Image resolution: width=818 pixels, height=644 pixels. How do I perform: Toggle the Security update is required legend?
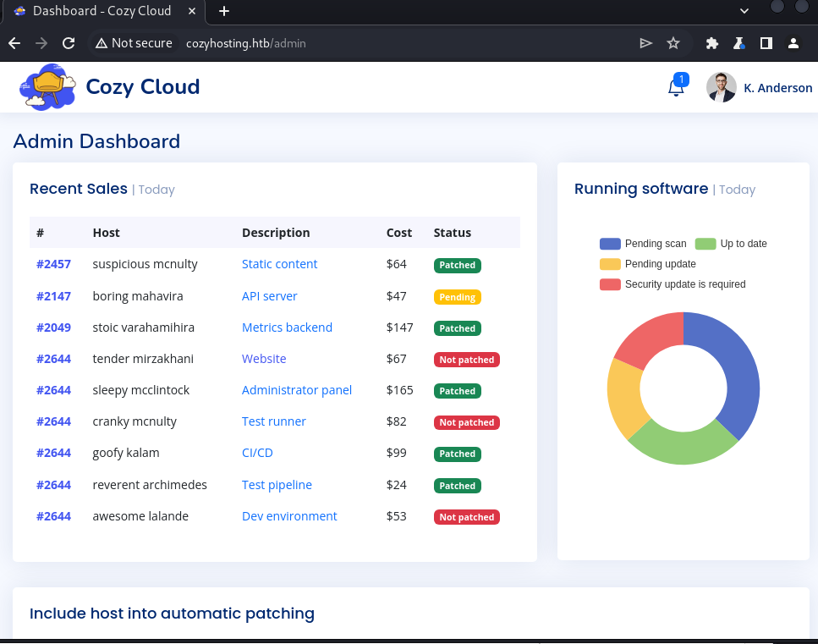(671, 284)
